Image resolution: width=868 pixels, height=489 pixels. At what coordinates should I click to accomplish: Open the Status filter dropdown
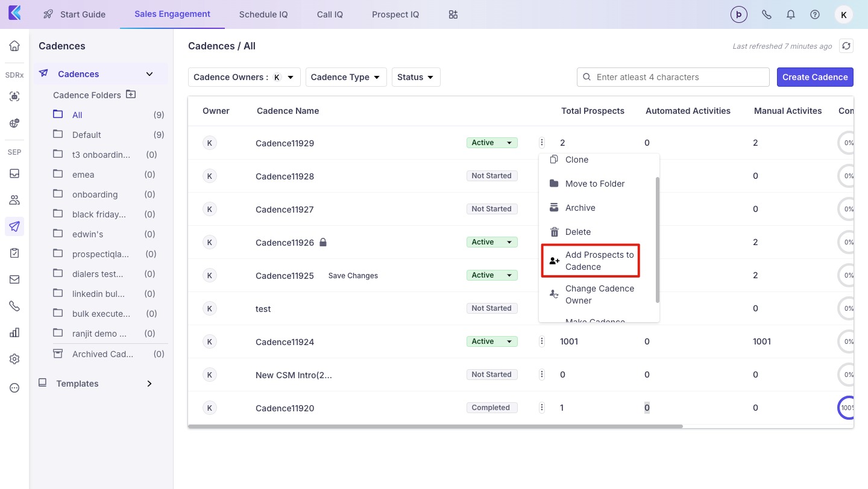click(416, 77)
